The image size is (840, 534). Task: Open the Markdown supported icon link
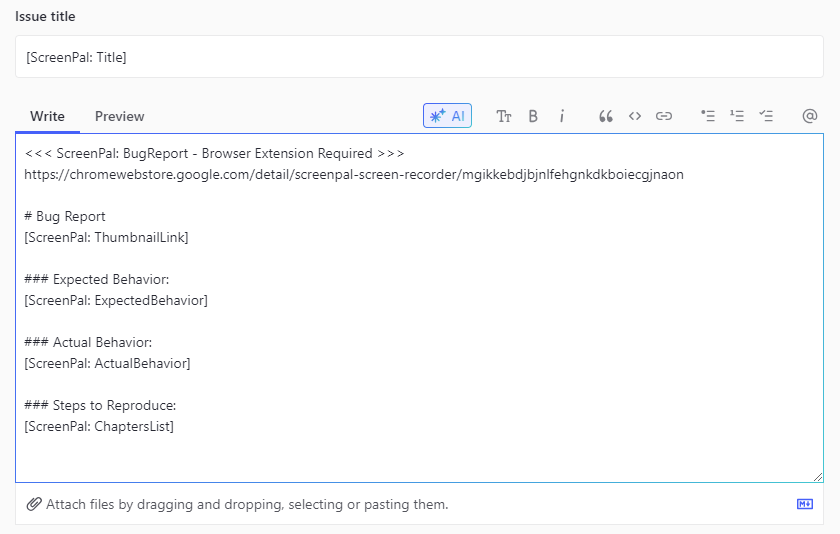pyautogui.click(x=805, y=504)
